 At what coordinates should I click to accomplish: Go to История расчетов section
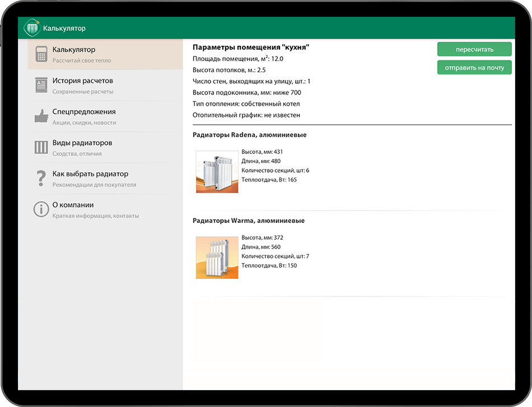click(105, 86)
